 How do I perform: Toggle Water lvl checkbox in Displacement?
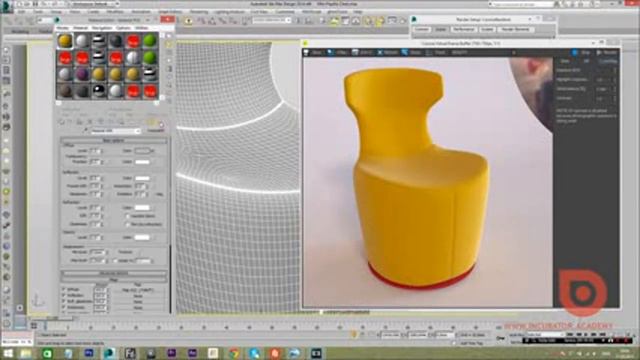click(x=116, y=260)
